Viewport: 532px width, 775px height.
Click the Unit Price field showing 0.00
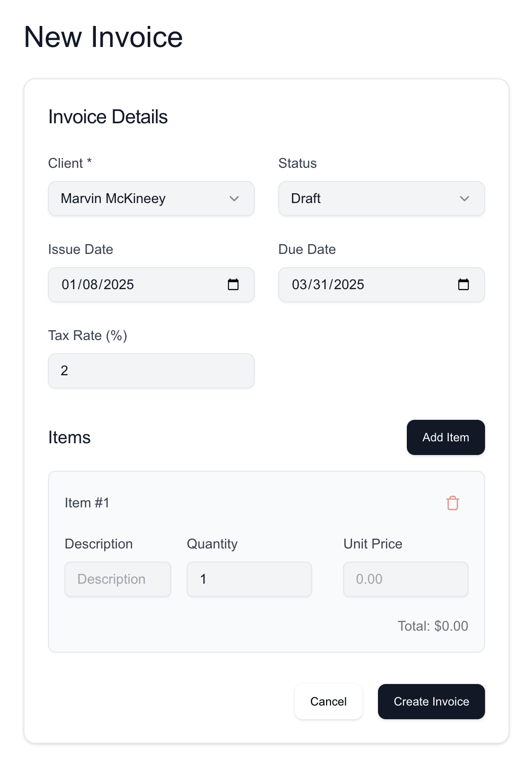pyautogui.click(x=405, y=579)
